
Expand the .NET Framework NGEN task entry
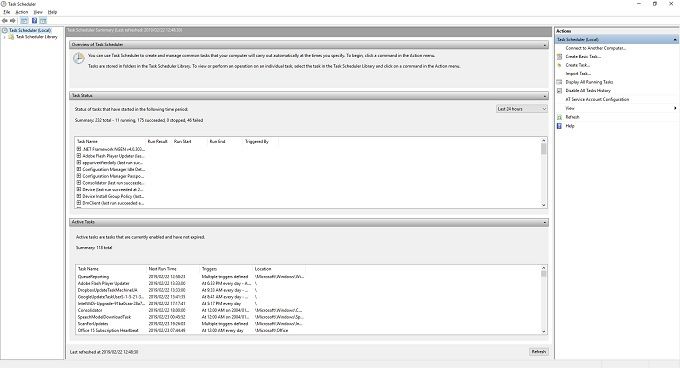point(79,149)
